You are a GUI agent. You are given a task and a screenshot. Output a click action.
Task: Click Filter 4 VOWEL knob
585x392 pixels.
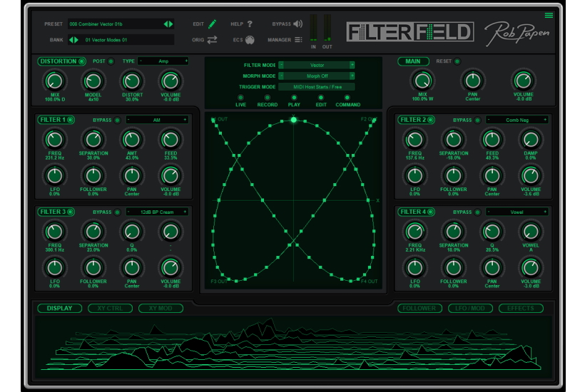click(531, 232)
